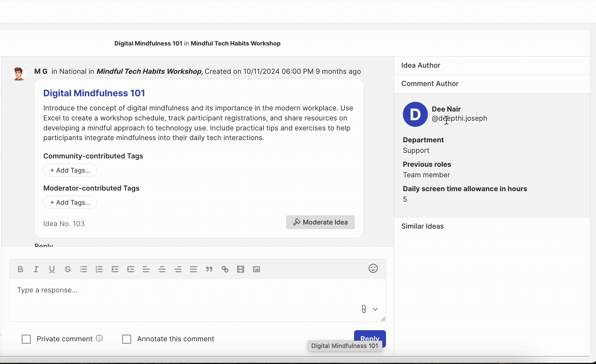596x364 pixels.
Task: Insert a hyperlink using the link icon
Action: [225, 269]
